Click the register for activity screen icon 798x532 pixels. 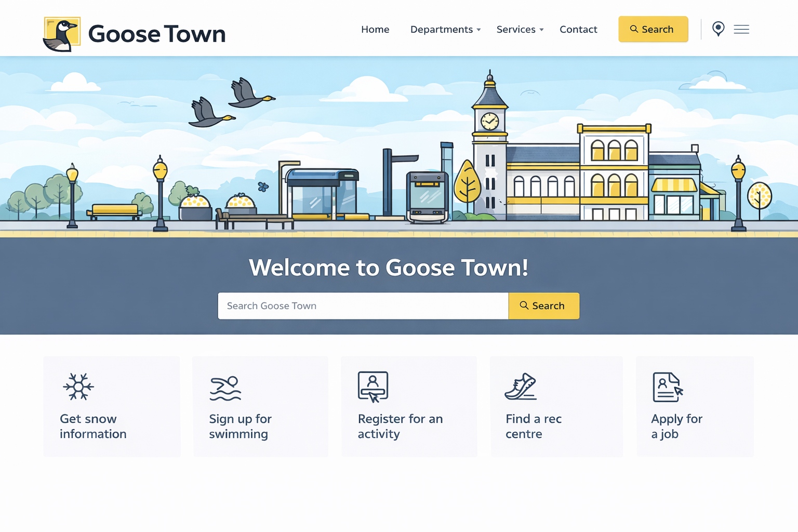pyautogui.click(x=373, y=387)
